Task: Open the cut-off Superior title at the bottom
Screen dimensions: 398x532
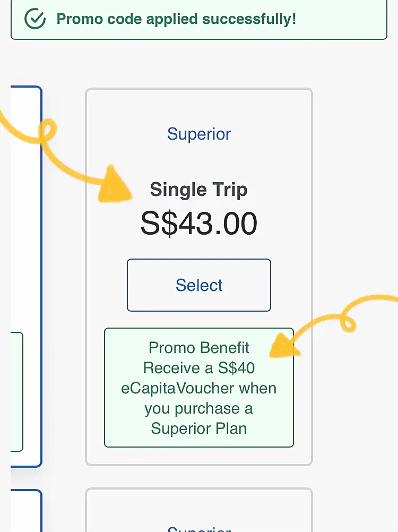Action: click(199, 529)
